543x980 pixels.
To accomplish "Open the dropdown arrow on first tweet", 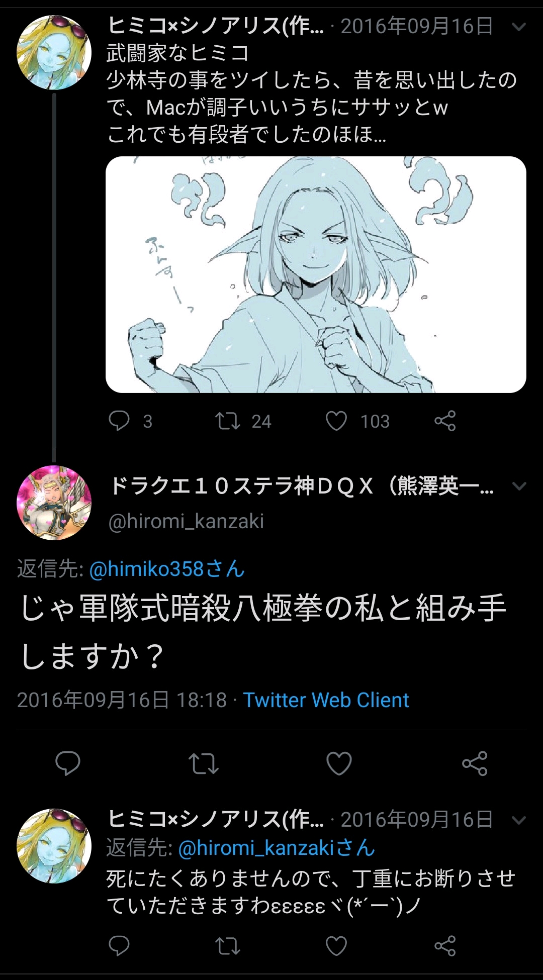I will (518, 27).
